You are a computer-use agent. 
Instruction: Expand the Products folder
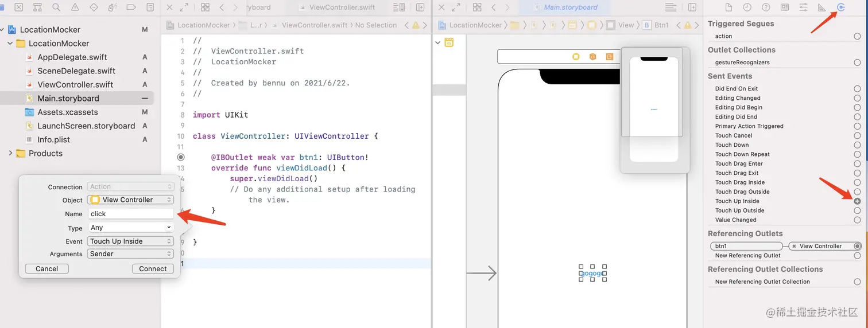10,153
